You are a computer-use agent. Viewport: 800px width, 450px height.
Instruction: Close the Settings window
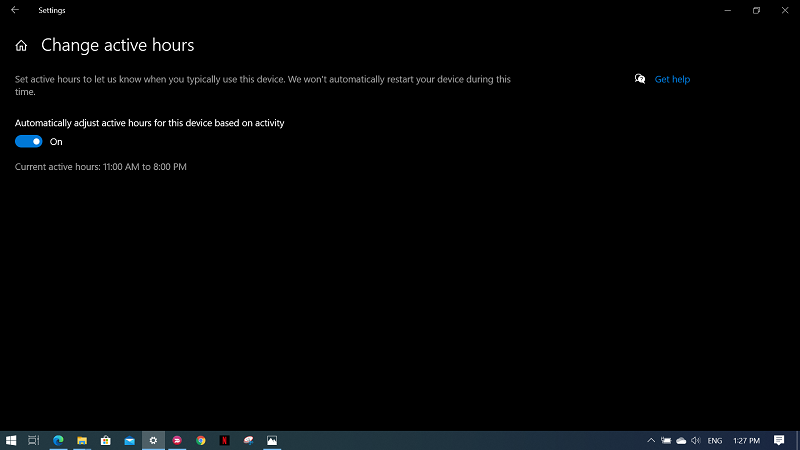coord(785,10)
